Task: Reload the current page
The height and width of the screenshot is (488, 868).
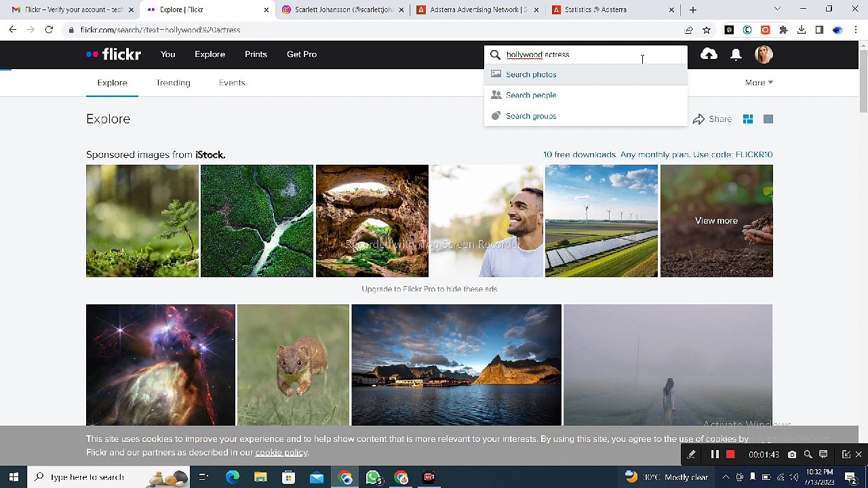Action: tap(49, 30)
